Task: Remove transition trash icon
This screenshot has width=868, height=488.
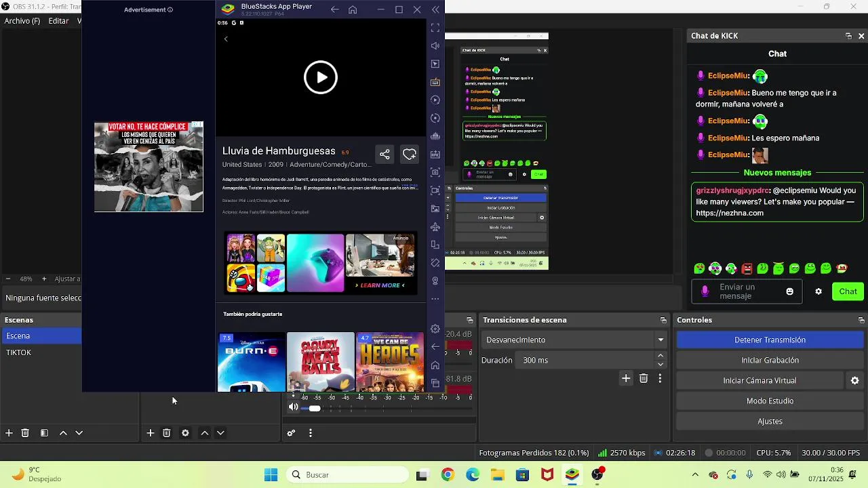Action: point(644,378)
